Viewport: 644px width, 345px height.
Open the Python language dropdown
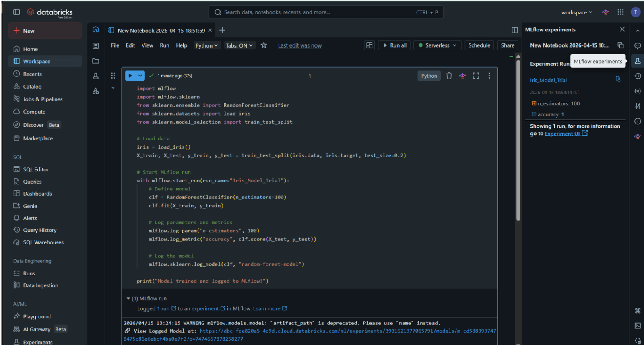coord(206,45)
